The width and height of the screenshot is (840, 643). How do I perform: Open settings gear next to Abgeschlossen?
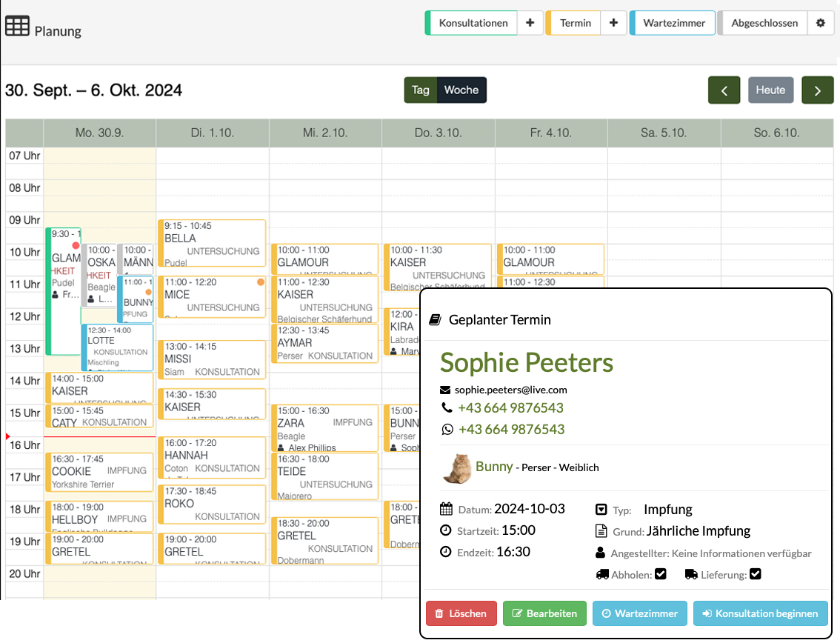point(820,23)
